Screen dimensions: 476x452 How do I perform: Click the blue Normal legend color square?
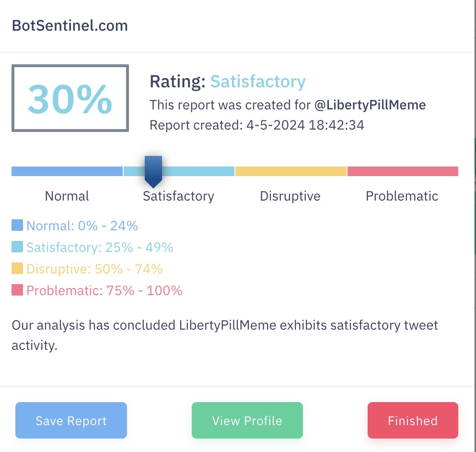coord(17,225)
